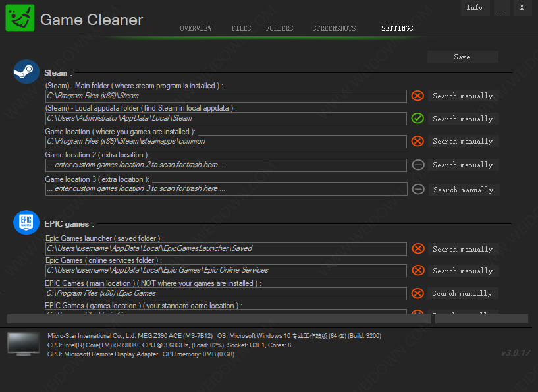Click the computer monitor icon in the system info area
Image resolution: width=538 pixels, height=392 pixels.
tap(23, 344)
